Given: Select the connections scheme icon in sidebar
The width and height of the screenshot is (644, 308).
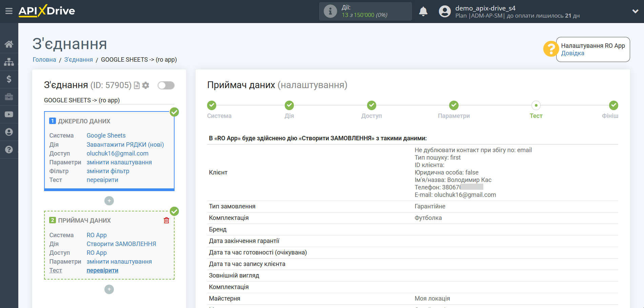Looking at the screenshot, I should click(9, 62).
